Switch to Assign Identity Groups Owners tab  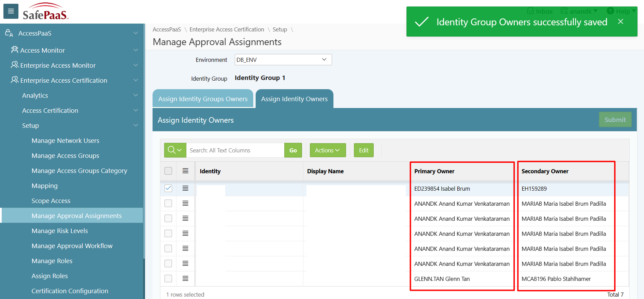[203, 99]
